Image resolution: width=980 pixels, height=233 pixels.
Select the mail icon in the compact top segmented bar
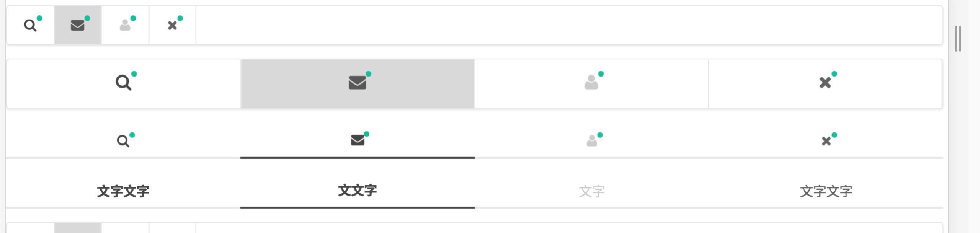click(78, 25)
